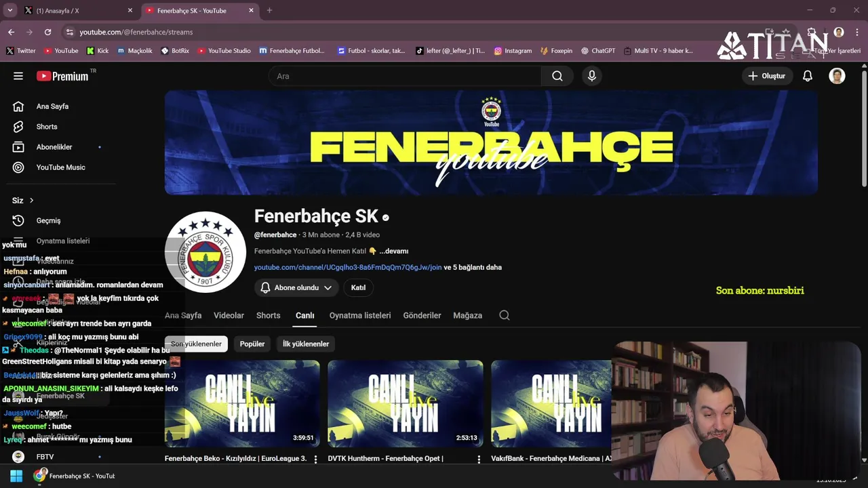Image resolution: width=868 pixels, height=488 pixels.
Task: Click the magnifier search button beside Ara
Action: tap(557, 76)
